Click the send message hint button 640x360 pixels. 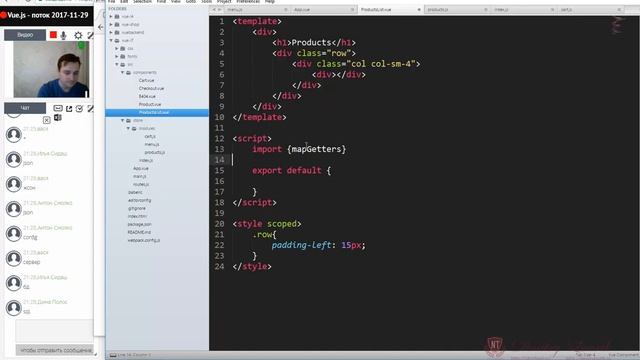[54, 350]
